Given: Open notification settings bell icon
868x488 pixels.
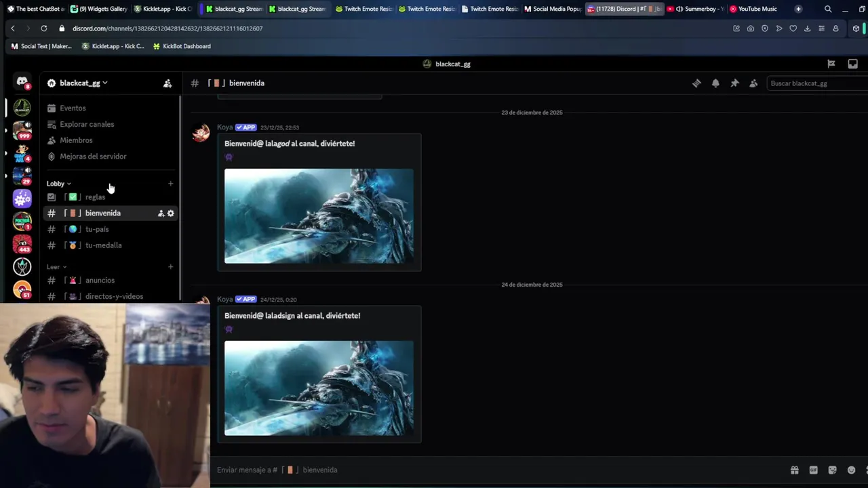Looking at the screenshot, I should tap(715, 83).
